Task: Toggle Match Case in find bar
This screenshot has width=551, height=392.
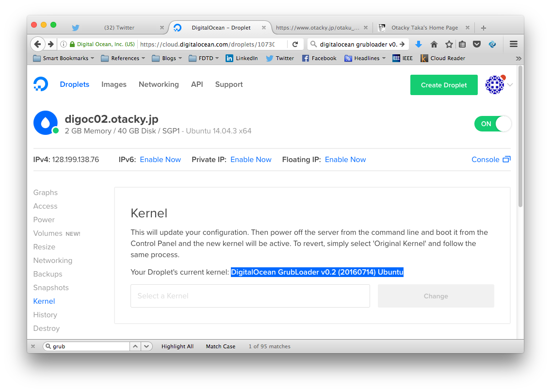Action: coord(221,346)
